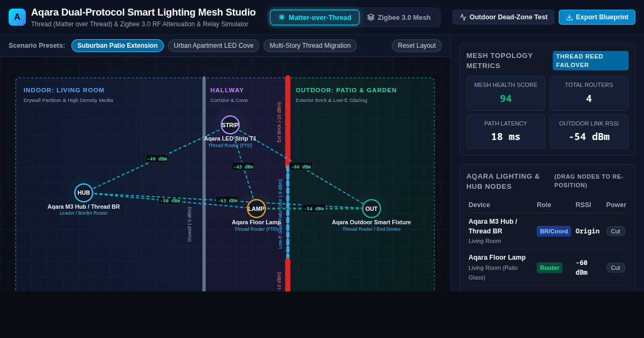Click the Outdoor: Patio & Garden zone title
644x338 pixels.
coord(346,90)
